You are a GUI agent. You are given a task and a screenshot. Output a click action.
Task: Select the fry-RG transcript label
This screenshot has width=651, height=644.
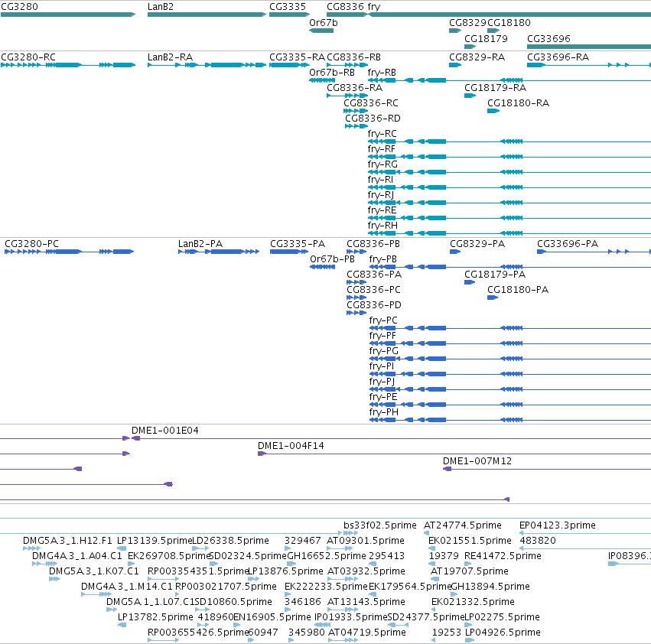click(382, 164)
